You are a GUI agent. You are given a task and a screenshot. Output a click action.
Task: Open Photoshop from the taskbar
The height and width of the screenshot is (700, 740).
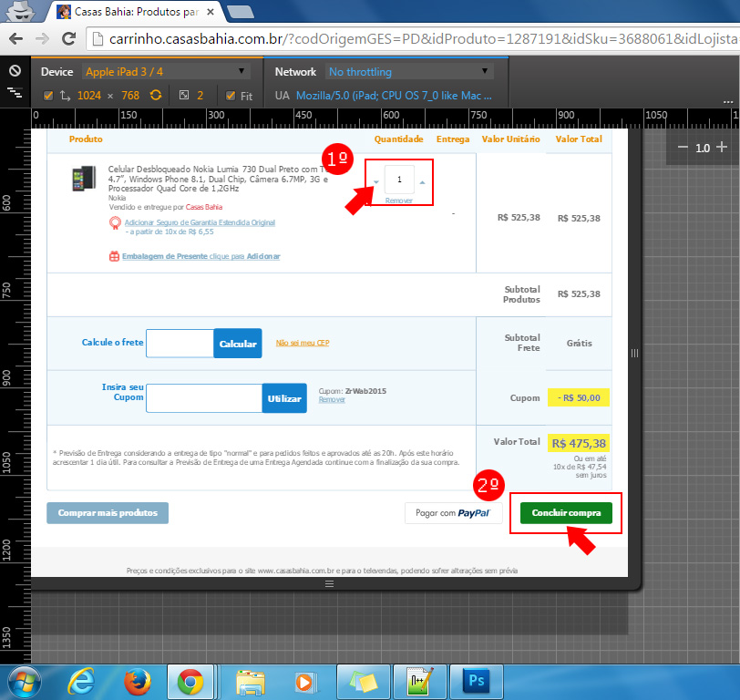click(476, 681)
